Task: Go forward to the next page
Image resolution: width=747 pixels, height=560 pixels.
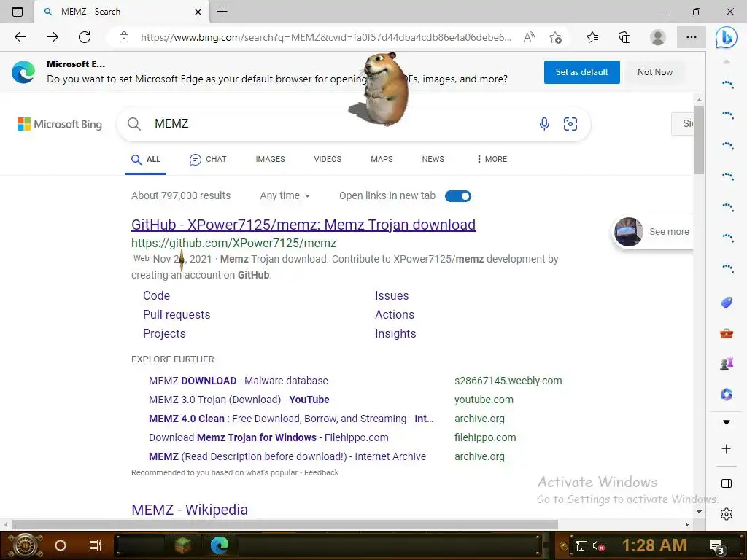Action: (x=53, y=37)
